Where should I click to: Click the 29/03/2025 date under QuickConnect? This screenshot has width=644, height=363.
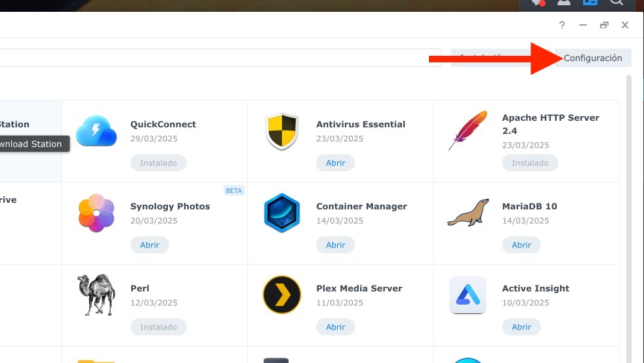click(x=154, y=139)
